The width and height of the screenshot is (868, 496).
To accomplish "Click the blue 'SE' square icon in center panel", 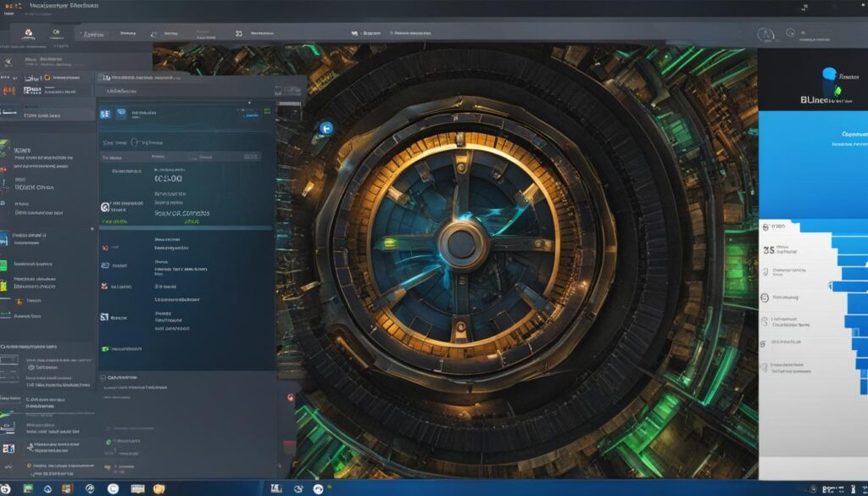I will (x=105, y=114).
